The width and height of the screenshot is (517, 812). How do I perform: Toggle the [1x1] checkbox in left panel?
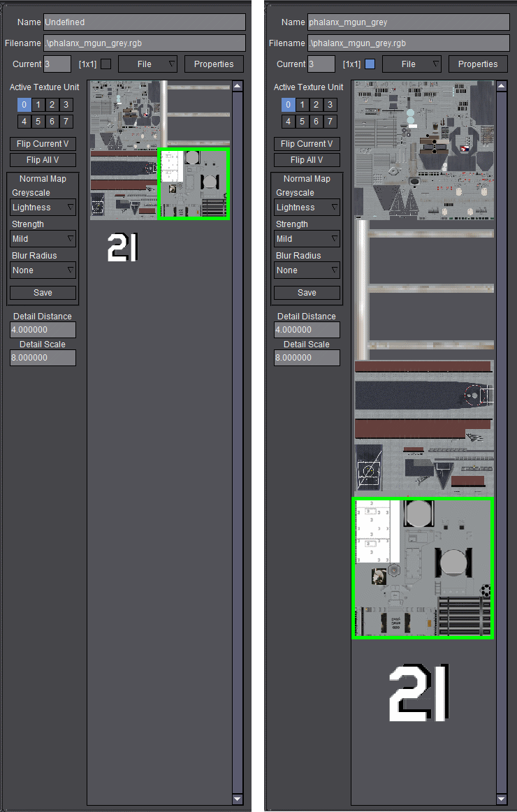click(x=106, y=64)
